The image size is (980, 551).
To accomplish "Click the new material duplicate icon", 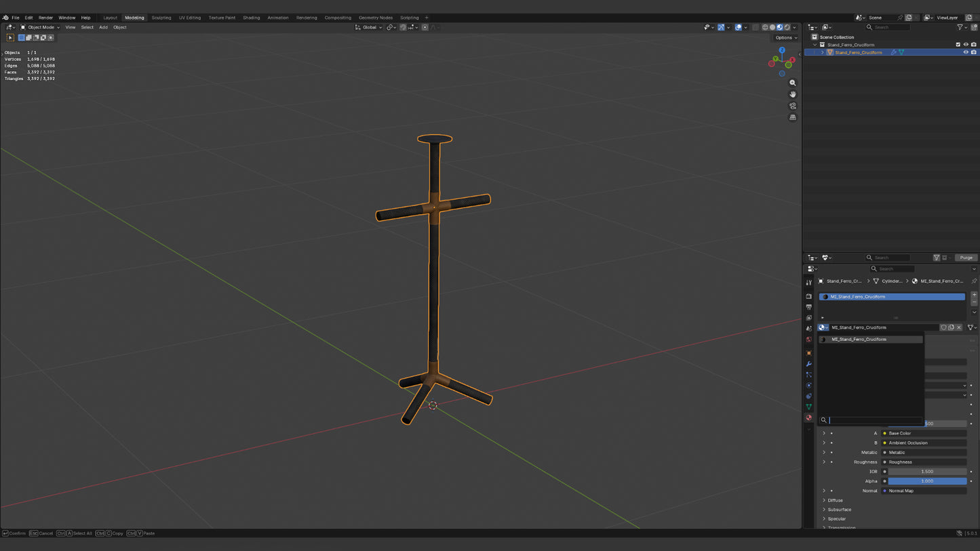I will click(x=951, y=327).
